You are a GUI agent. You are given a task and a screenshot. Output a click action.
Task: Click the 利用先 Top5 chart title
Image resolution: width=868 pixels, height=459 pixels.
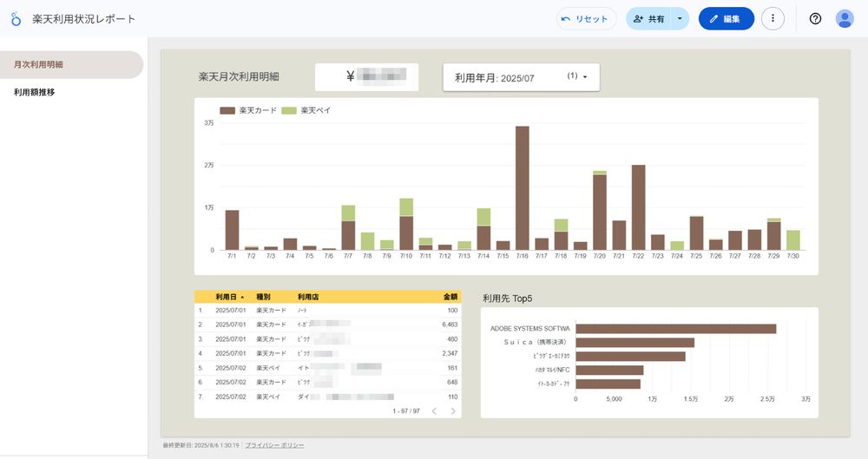(x=507, y=298)
